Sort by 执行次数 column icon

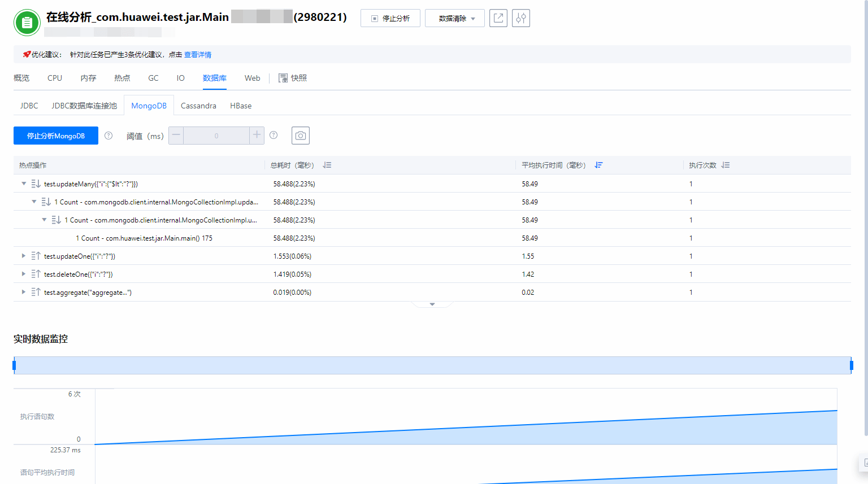pyautogui.click(x=726, y=165)
